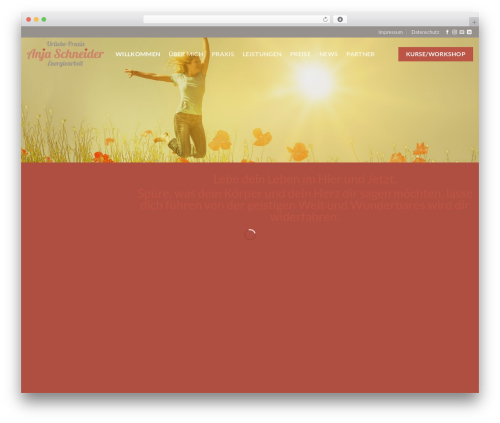Open the Facebook social icon
Screen dimensions: 500x423
click(447, 32)
